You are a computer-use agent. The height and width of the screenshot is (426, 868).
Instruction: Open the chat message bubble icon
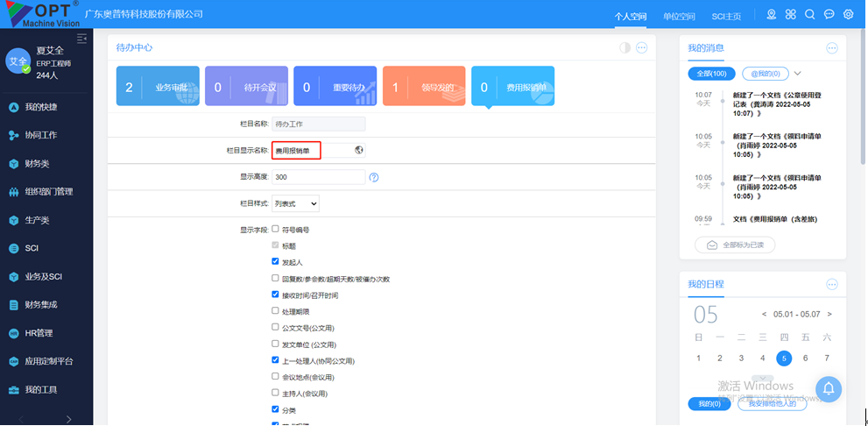coord(829,15)
